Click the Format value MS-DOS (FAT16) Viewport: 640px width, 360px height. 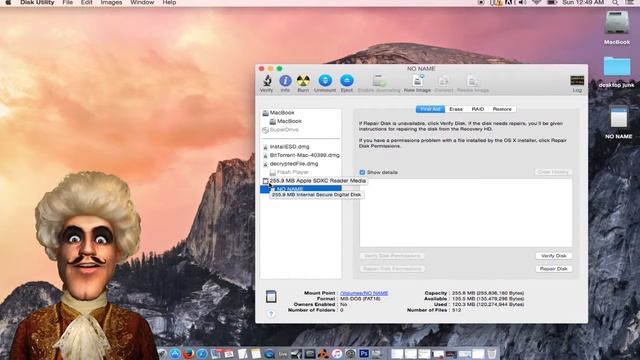click(x=360, y=299)
